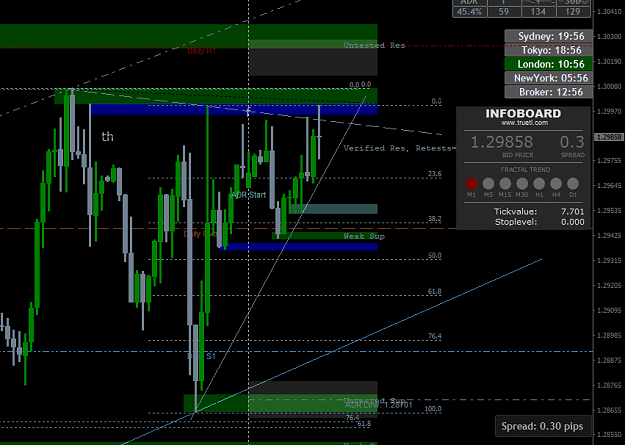Click the teal support zone rectangle

[x=333, y=209]
